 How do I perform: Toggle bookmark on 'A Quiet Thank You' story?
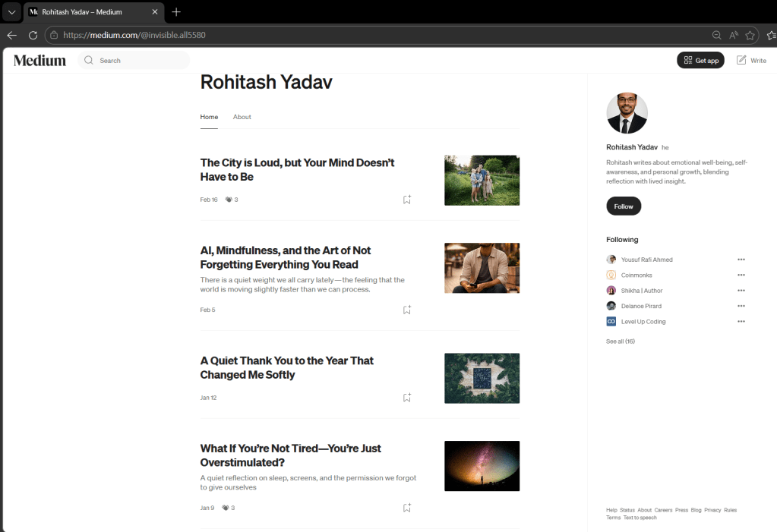pos(407,398)
